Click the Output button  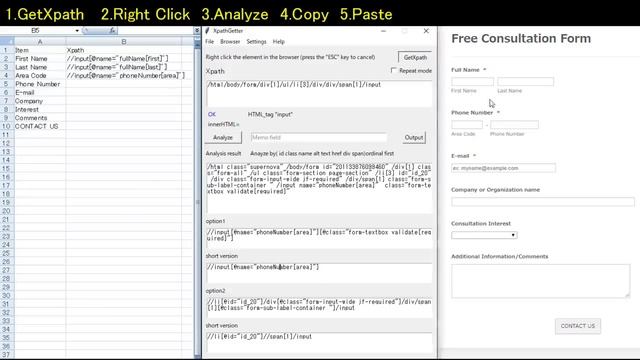(413, 138)
